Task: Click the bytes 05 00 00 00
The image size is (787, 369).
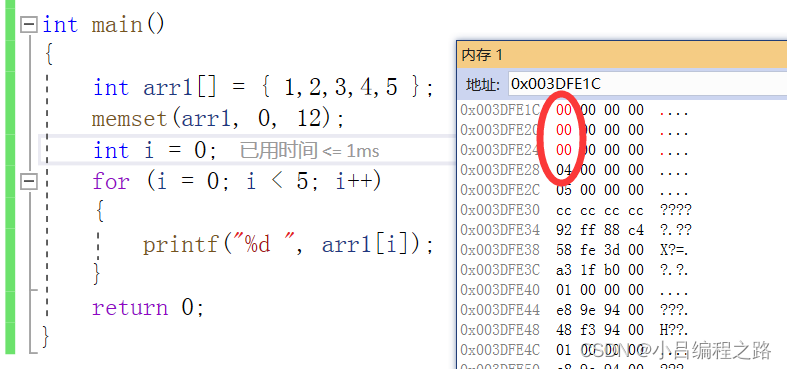Action: tap(600, 190)
